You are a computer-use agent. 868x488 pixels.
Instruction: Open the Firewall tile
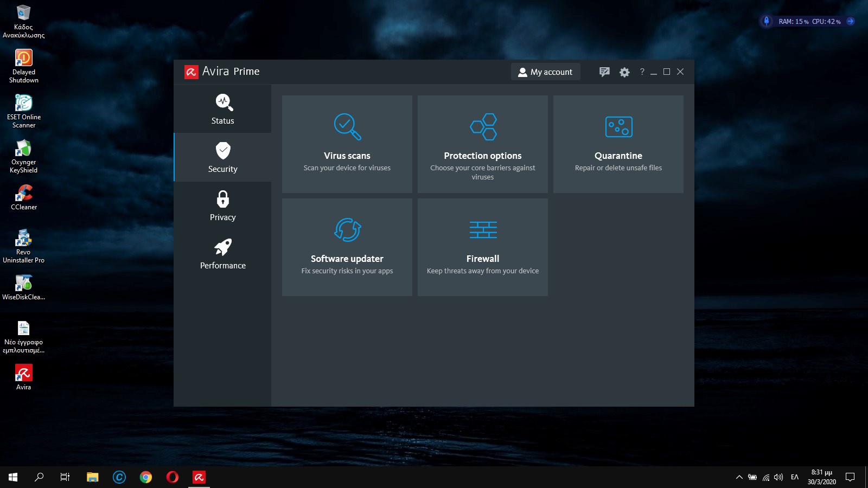tap(483, 247)
